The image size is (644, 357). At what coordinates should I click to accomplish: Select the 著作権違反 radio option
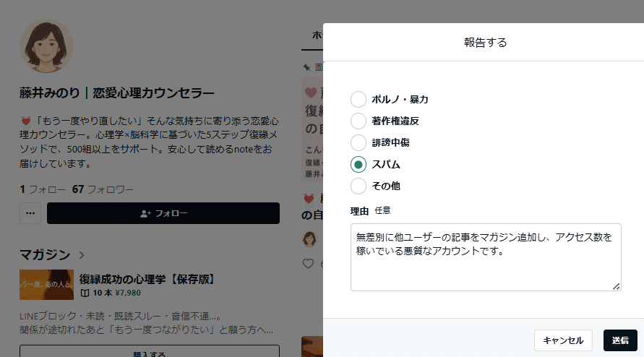pyautogui.click(x=359, y=121)
